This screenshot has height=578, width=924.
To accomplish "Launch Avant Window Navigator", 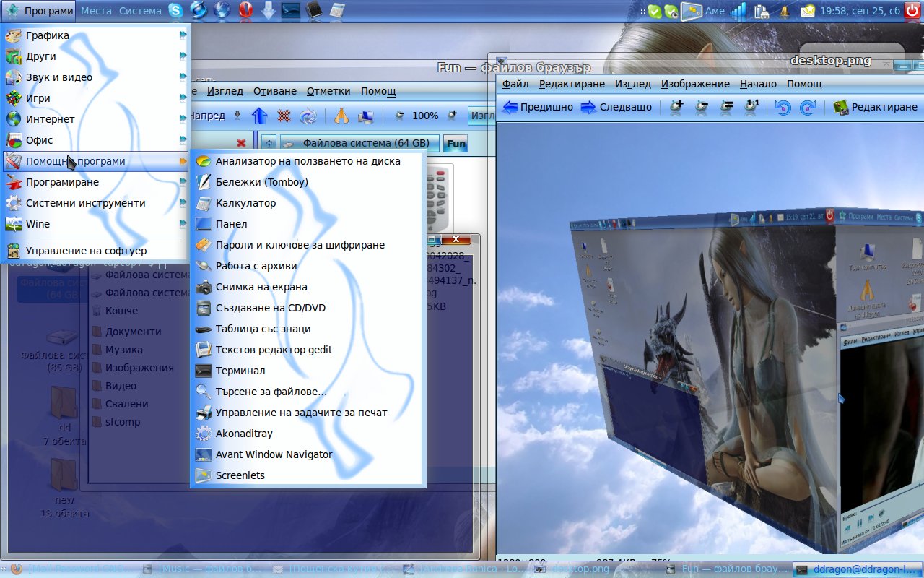I will coord(308,454).
